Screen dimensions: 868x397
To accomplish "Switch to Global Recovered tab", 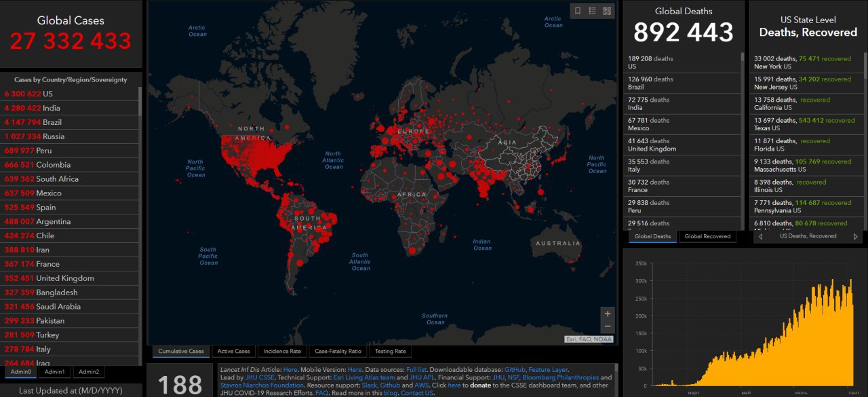I will [x=707, y=236].
